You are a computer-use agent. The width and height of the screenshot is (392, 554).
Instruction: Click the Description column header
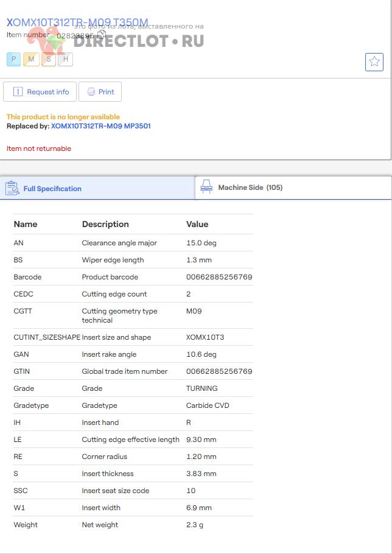coord(105,224)
